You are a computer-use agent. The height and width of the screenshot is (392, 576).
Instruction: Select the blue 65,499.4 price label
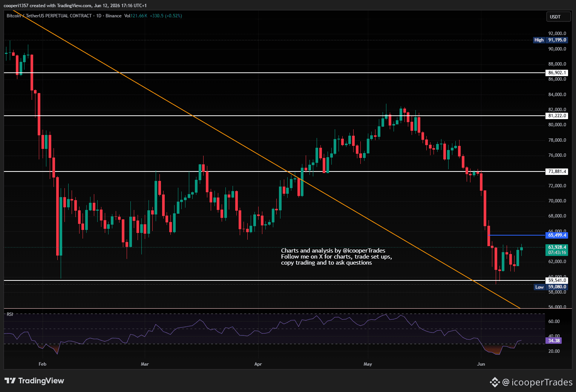click(557, 235)
